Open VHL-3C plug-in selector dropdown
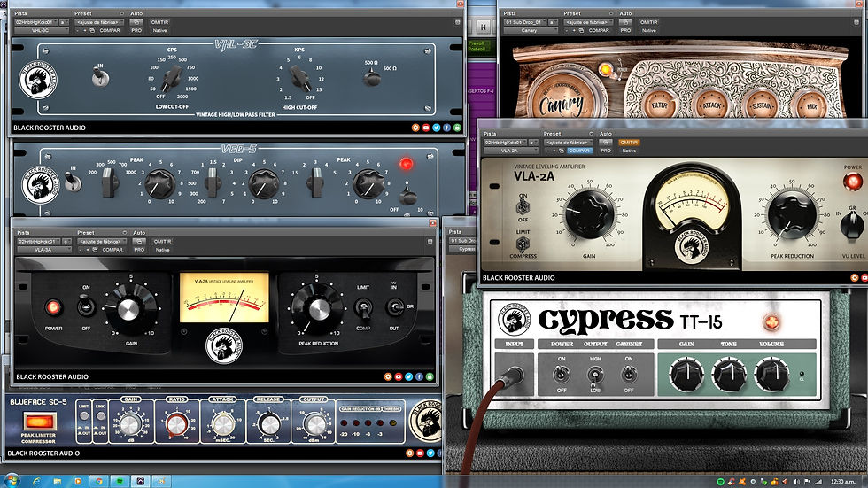868x488 pixels. 42,30
